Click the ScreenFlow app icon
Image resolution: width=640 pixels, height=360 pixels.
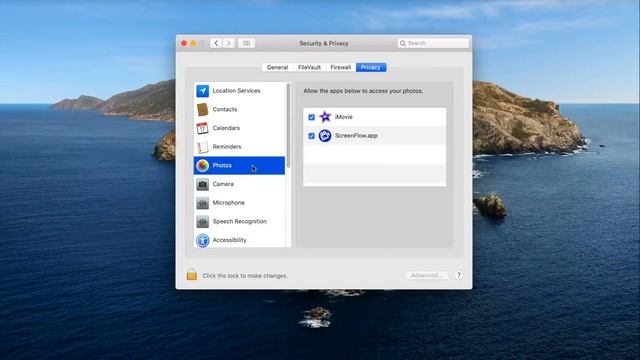coord(325,136)
